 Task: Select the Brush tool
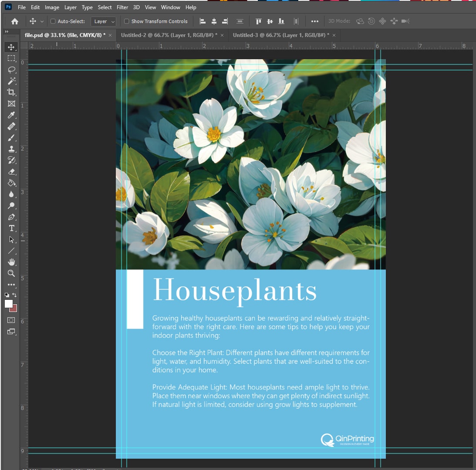click(x=11, y=138)
